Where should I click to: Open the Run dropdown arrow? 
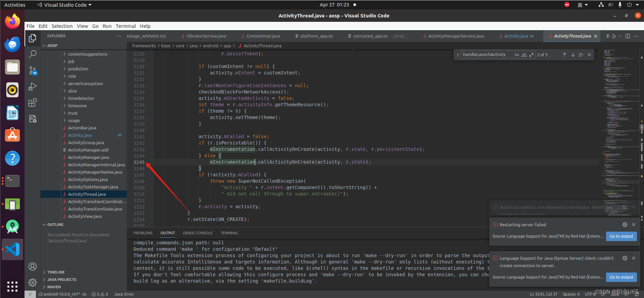620,36
